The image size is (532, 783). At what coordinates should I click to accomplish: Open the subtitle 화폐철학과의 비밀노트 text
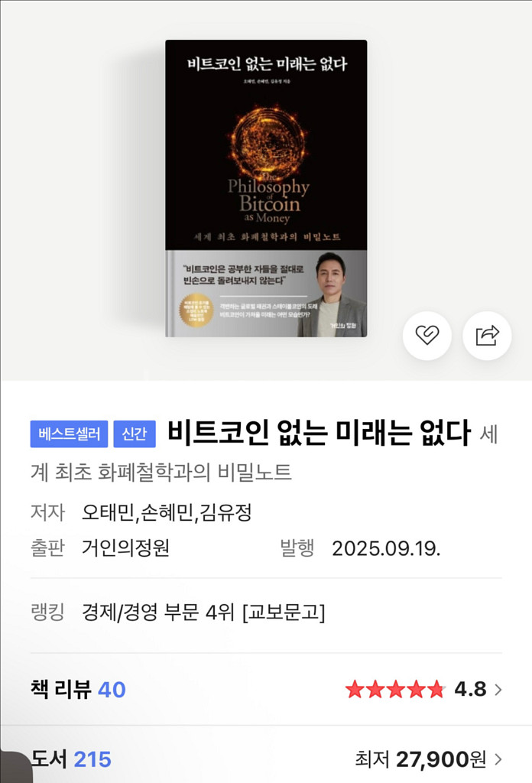pos(195,472)
